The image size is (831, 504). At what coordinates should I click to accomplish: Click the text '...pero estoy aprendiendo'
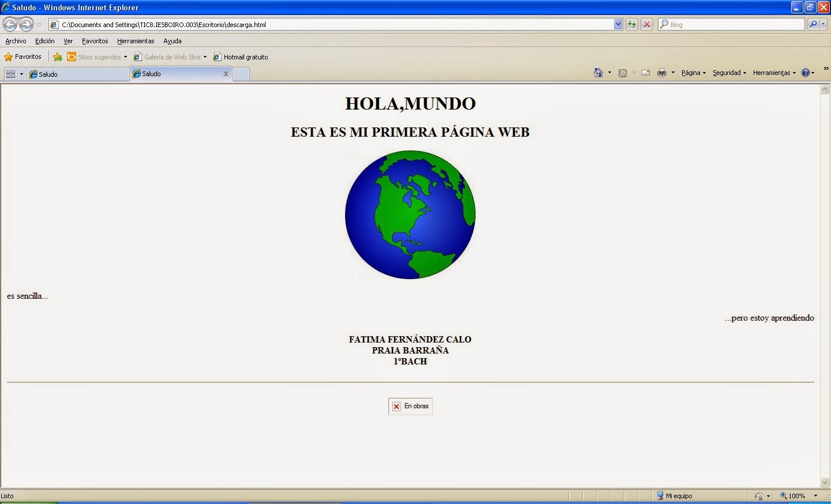click(x=769, y=318)
